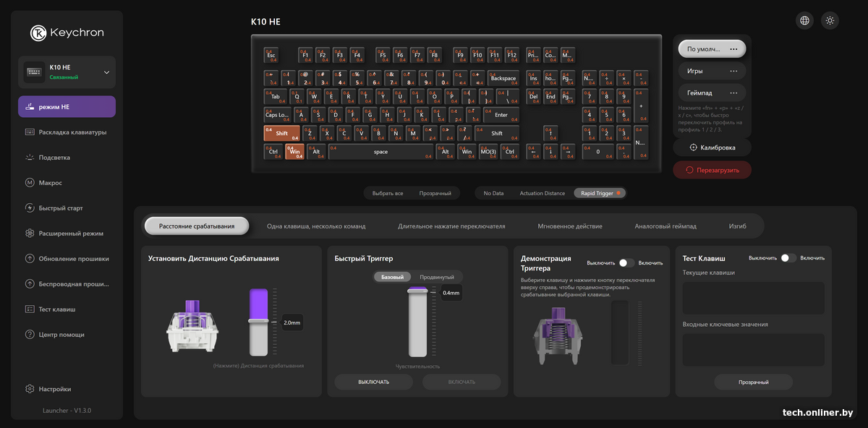Open the three-dot menu for По умолч. profile
This screenshot has height=428, width=868.
point(733,49)
